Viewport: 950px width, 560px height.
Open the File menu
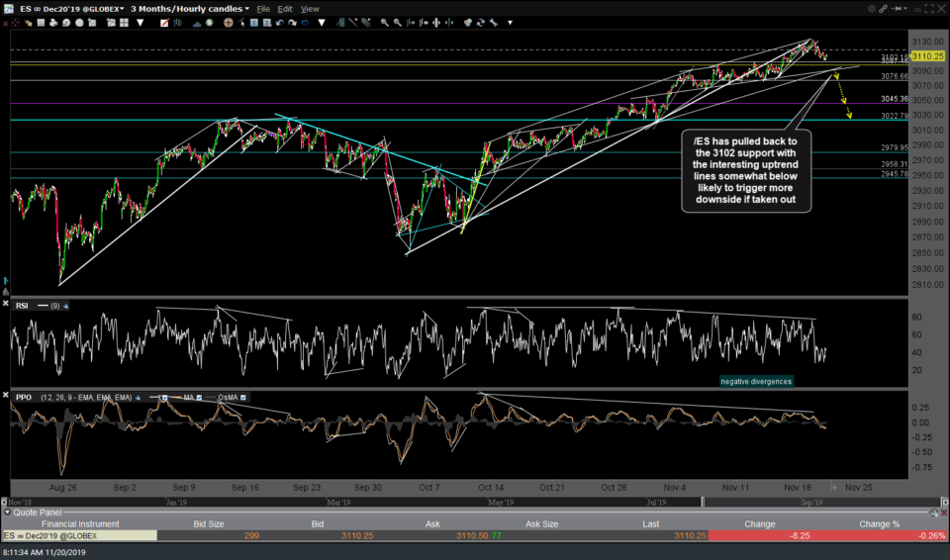pyautogui.click(x=263, y=9)
